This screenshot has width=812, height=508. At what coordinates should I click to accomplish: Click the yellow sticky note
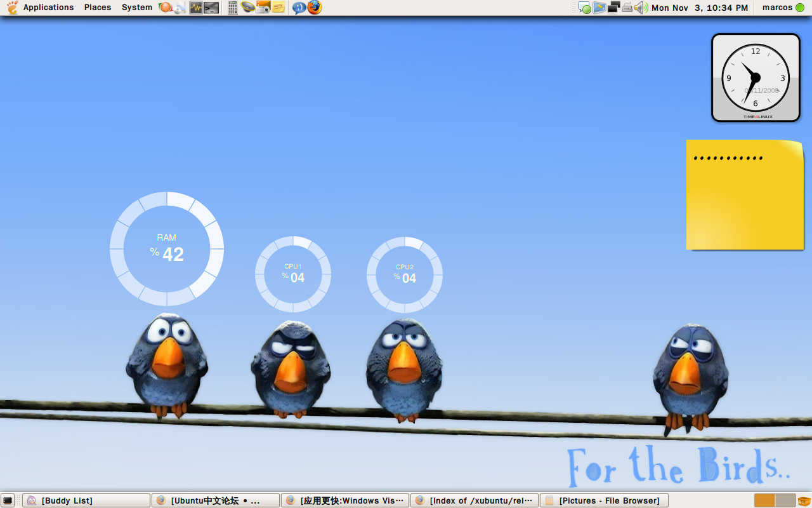[745, 194]
